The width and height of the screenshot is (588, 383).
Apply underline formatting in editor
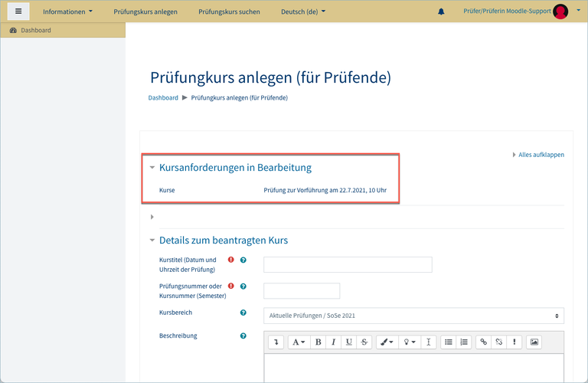tap(349, 342)
